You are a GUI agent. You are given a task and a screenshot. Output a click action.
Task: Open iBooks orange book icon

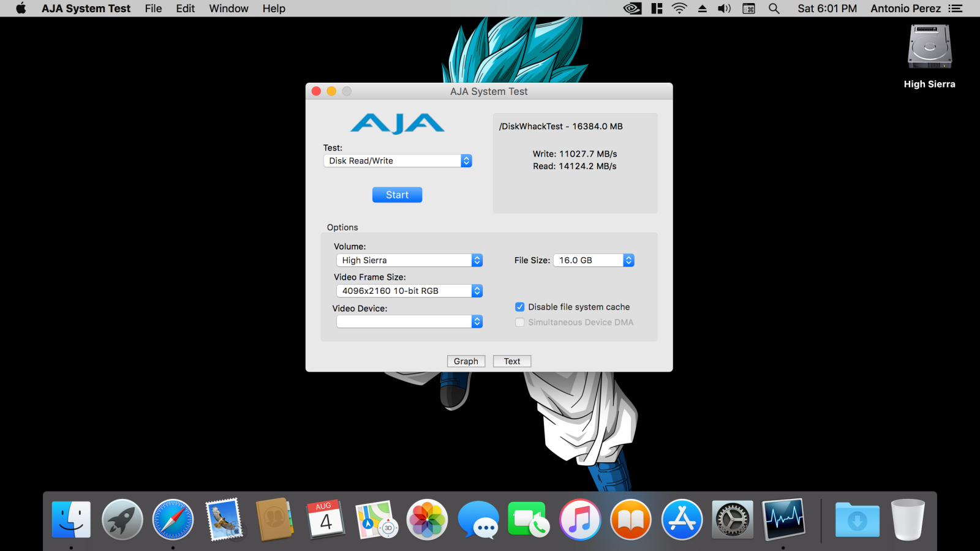[630, 520]
